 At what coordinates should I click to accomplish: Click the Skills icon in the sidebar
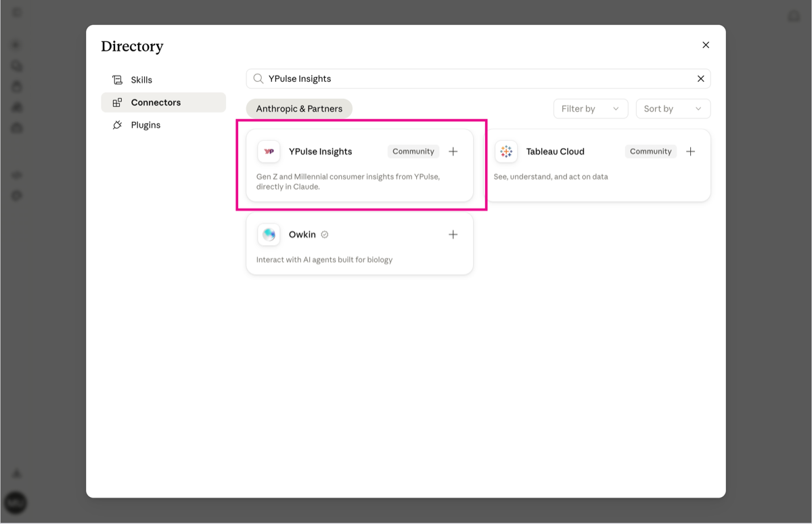pos(117,80)
